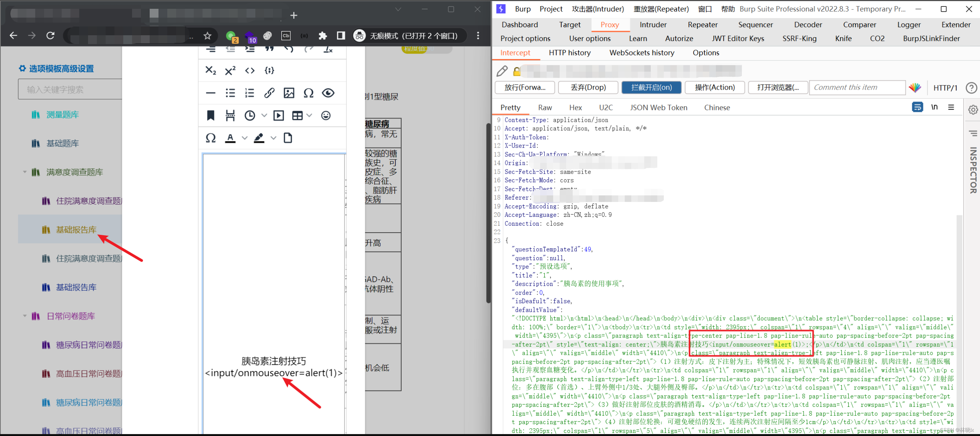The image size is (980, 436).
Task: Insert an emoji using the smiley icon
Action: click(326, 115)
